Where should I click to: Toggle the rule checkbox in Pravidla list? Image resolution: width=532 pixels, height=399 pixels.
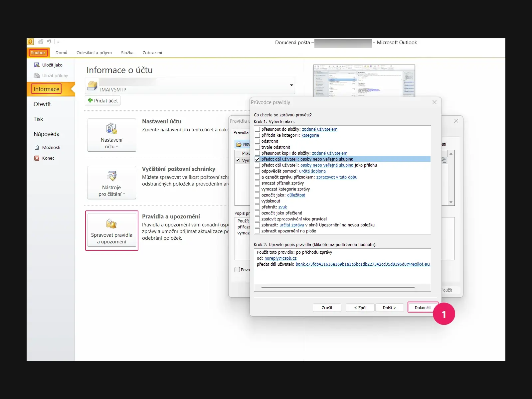pos(238,160)
